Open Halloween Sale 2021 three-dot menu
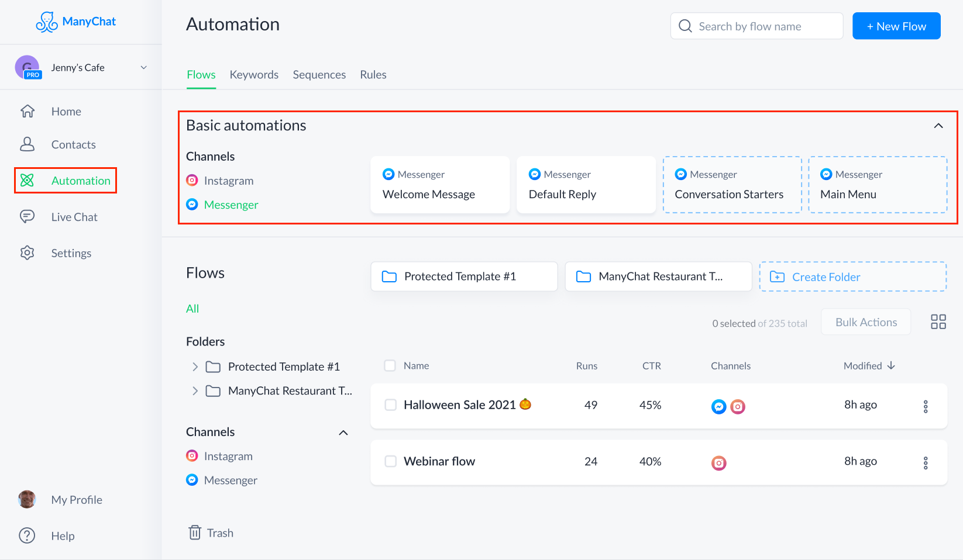The height and width of the screenshot is (560, 963). (x=926, y=406)
